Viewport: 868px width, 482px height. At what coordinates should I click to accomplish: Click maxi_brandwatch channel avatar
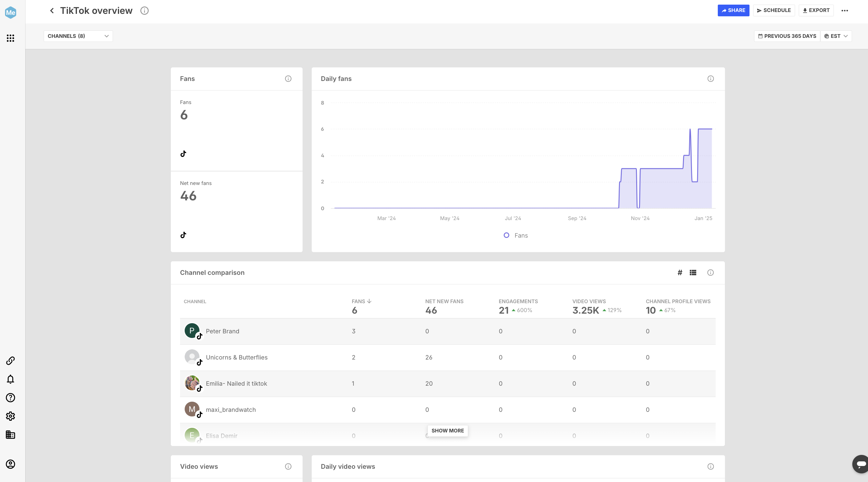click(x=192, y=409)
